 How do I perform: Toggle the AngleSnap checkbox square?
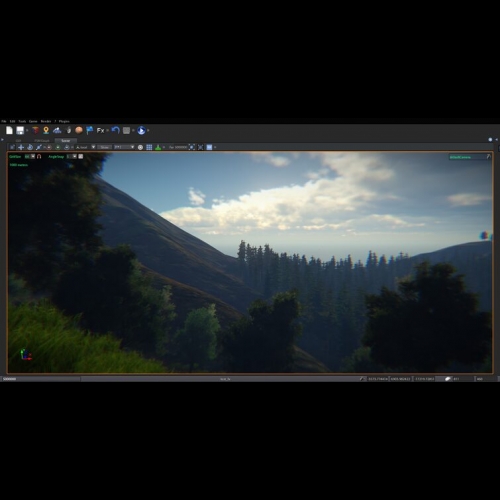(x=81, y=156)
